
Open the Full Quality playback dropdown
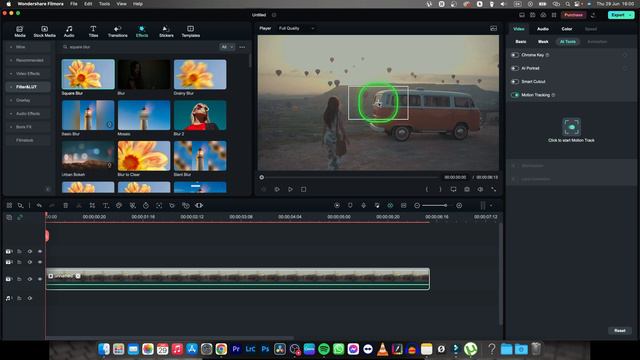click(296, 28)
